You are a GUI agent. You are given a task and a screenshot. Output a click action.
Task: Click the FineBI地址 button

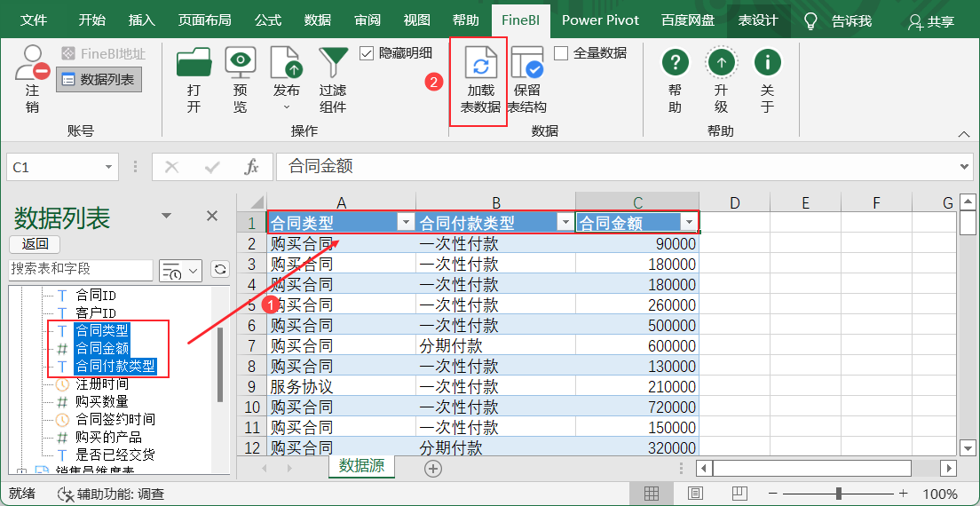tap(103, 54)
